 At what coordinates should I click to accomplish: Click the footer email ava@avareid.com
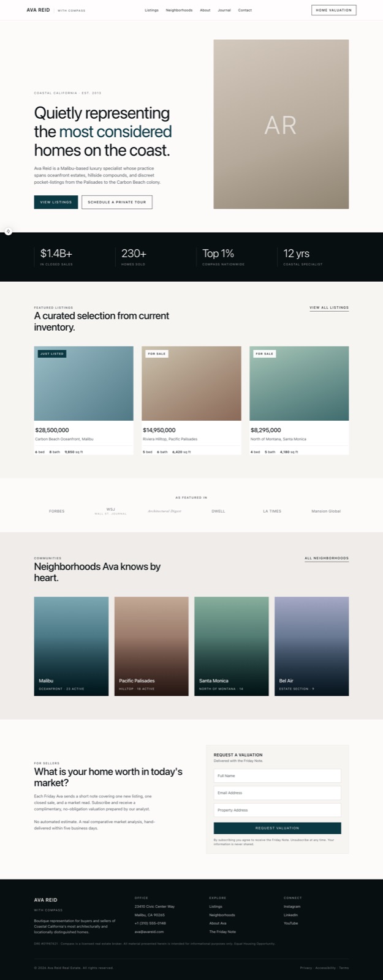pos(149,932)
